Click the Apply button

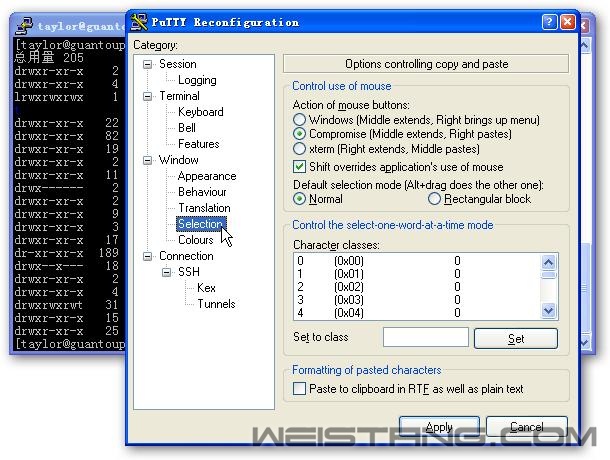439,427
